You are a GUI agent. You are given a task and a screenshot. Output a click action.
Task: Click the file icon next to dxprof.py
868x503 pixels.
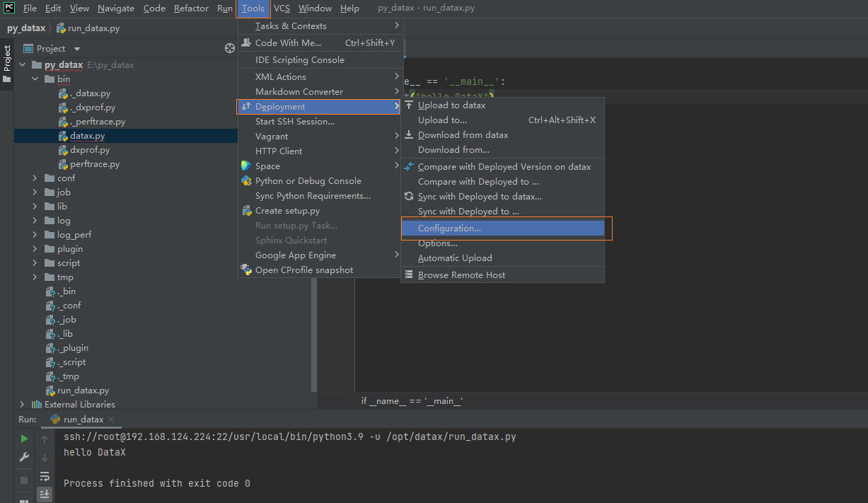[x=63, y=150]
